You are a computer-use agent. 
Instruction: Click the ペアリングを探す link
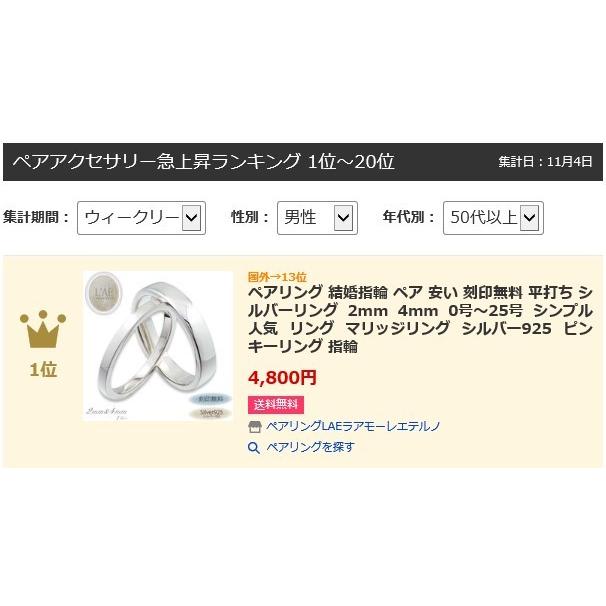click(310, 447)
